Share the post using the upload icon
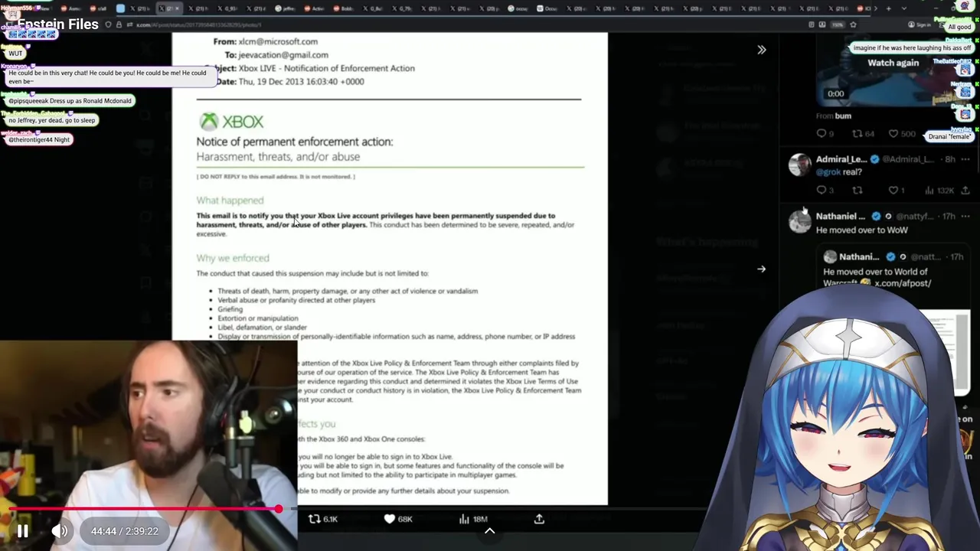The height and width of the screenshot is (551, 980). tap(539, 519)
